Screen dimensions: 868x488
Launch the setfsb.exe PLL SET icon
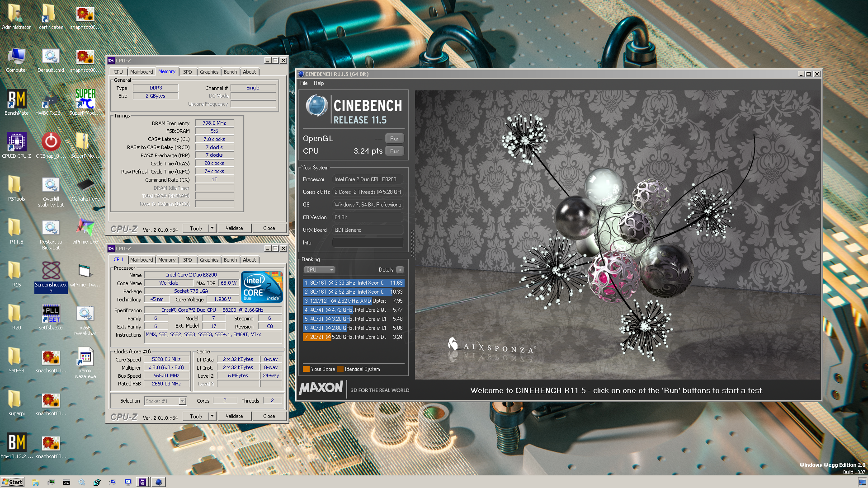coord(51,317)
